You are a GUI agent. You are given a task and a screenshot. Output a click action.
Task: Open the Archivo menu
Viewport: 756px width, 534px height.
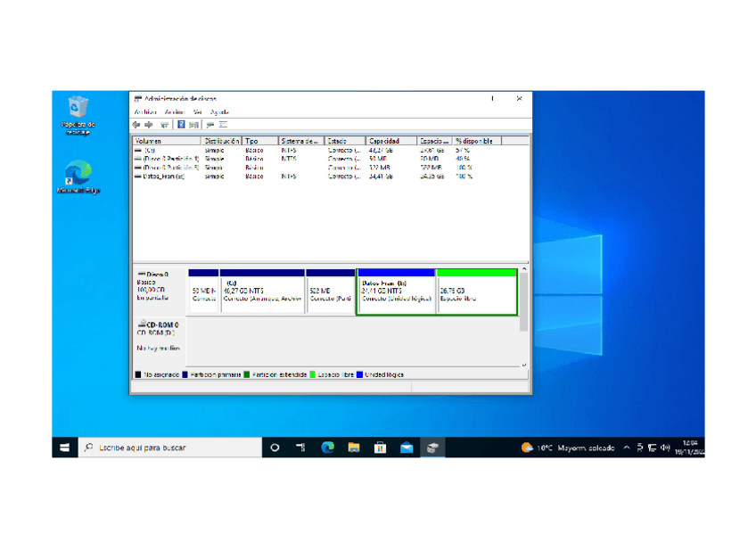click(144, 112)
